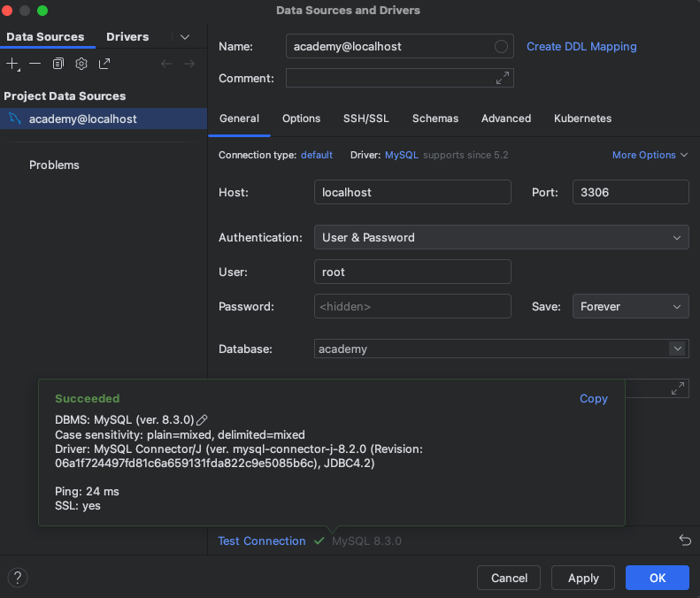700x598 pixels.
Task: Click the 'Ping: 24 ms' line
Action: [87, 491]
